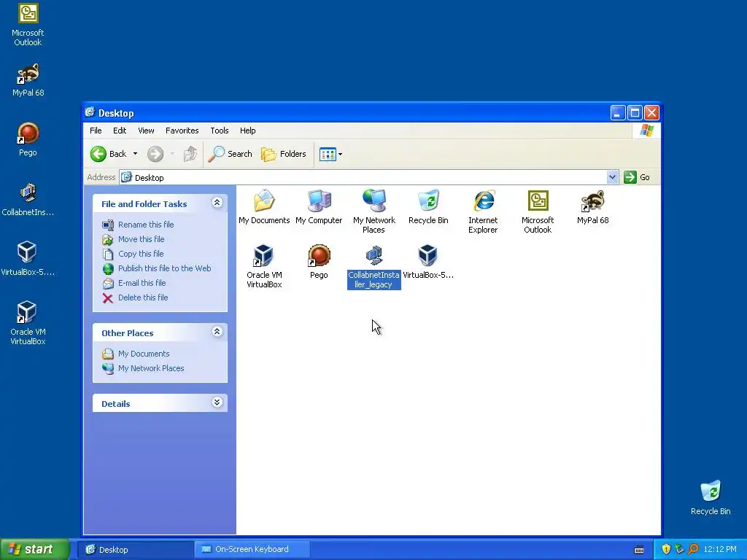Select CollabnetInstaller_legacy file in Desktop window
Image resolution: width=747 pixels, height=560 pixels.
(x=374, y=267)
